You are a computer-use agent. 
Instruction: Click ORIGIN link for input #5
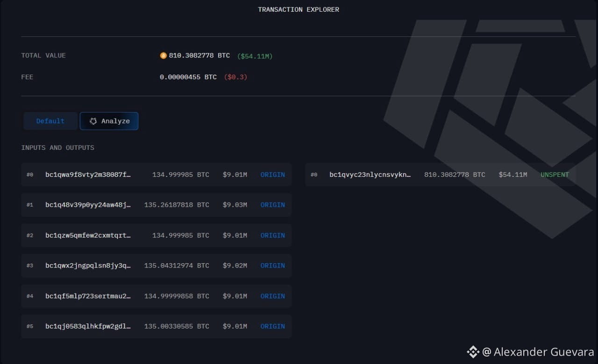tap(273, 326)
